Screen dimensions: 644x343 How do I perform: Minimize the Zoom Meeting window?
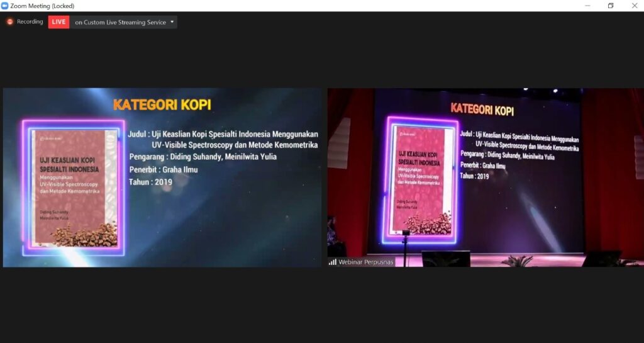point(586,6)
